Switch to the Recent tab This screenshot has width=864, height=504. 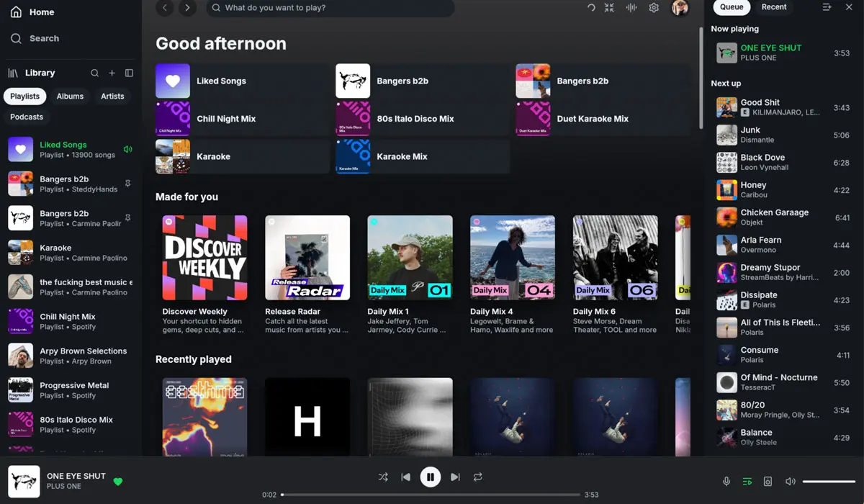(x=774, y=7)
